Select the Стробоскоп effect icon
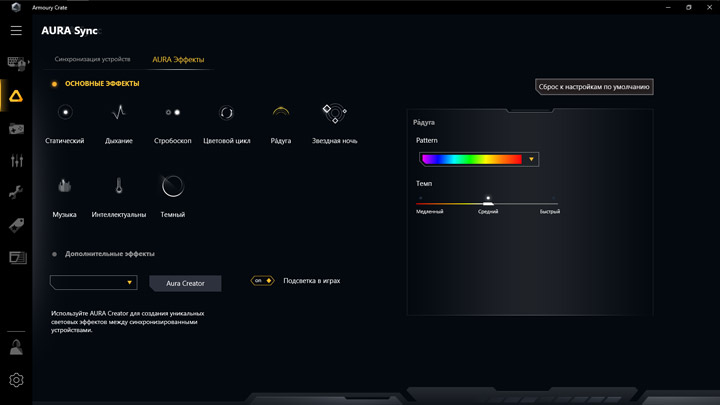720x405 pixels. 173,112
